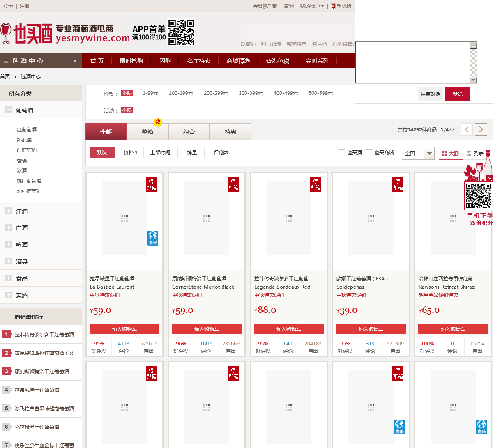The width and height of the screenshot is (493, 448).
Task: Check the 也买商城 filter checkbox
Action: tap(369, 153)
